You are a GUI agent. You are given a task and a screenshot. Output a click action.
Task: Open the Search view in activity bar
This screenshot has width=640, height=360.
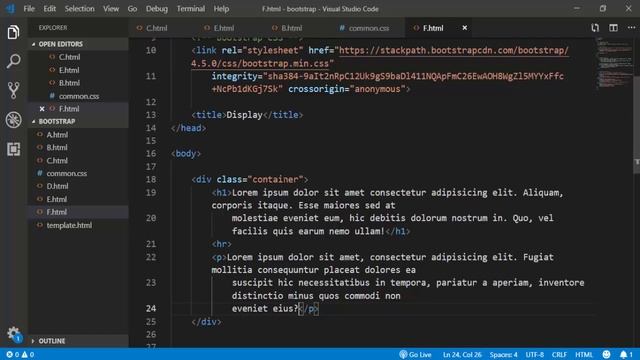13,61
